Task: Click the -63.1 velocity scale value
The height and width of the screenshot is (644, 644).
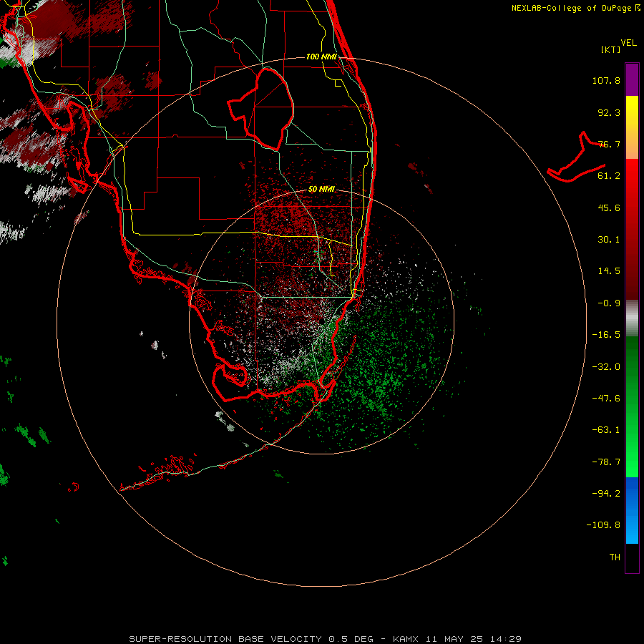Action: (606, 430)
